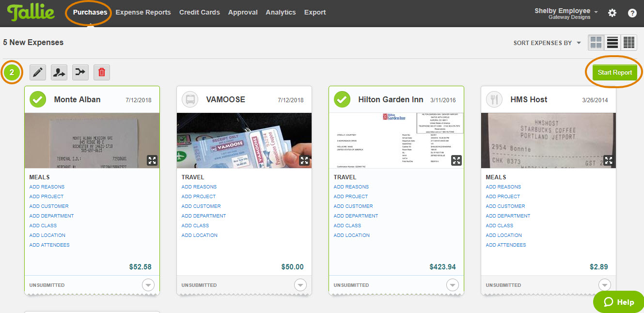Expand the Monte Alban receipt image
The width and height of the screenshot is (644, 313).
tap(152, 160)
